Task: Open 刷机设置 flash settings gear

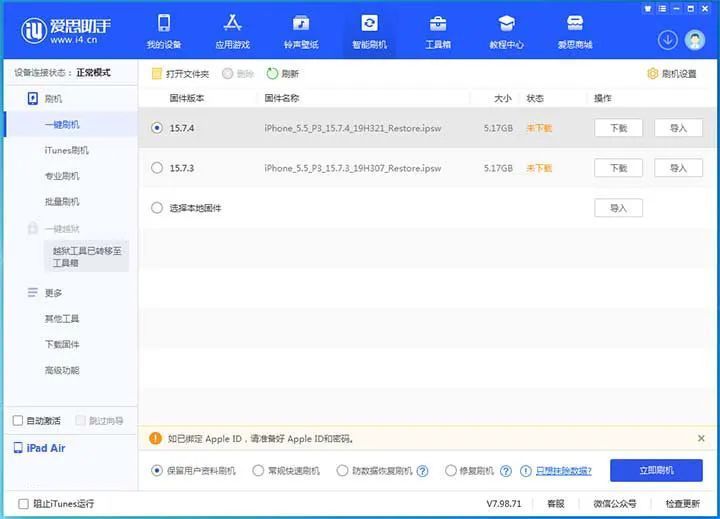Action: click(x=672, y=73)
